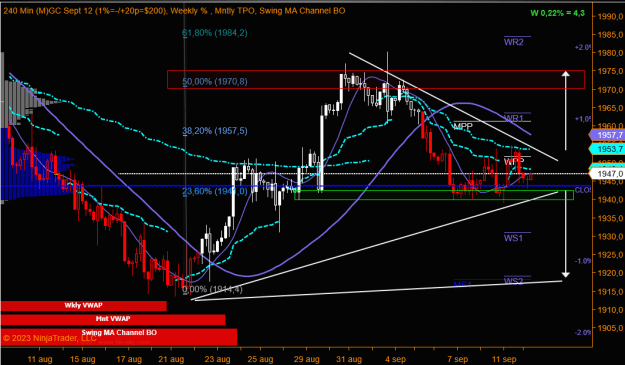The height and width of the screenshot is (365, 625).
Task: Click the '-1.0' percent scale label
Action: (583, 261)
